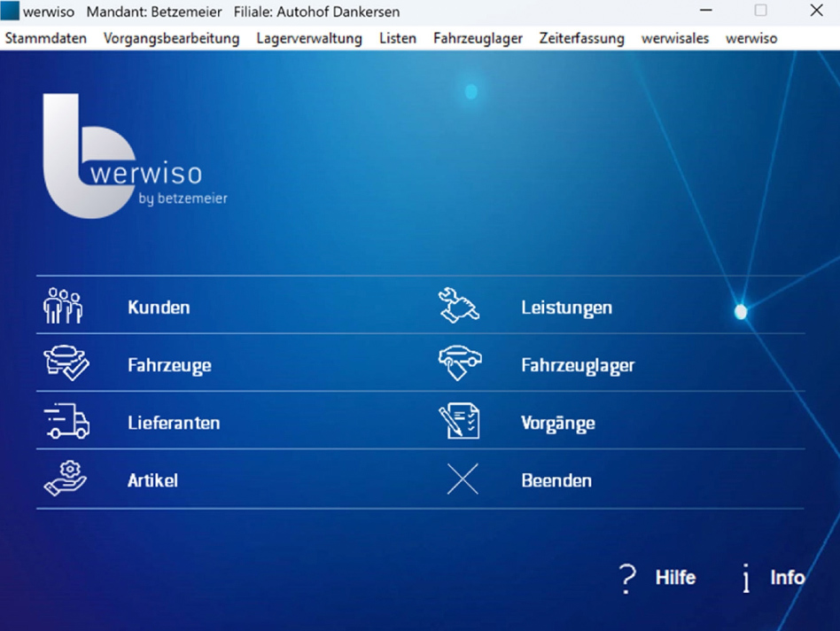Open the Listen menu
Image resolution: width=840 pixels, height=631 pixels.
(398, 39)
